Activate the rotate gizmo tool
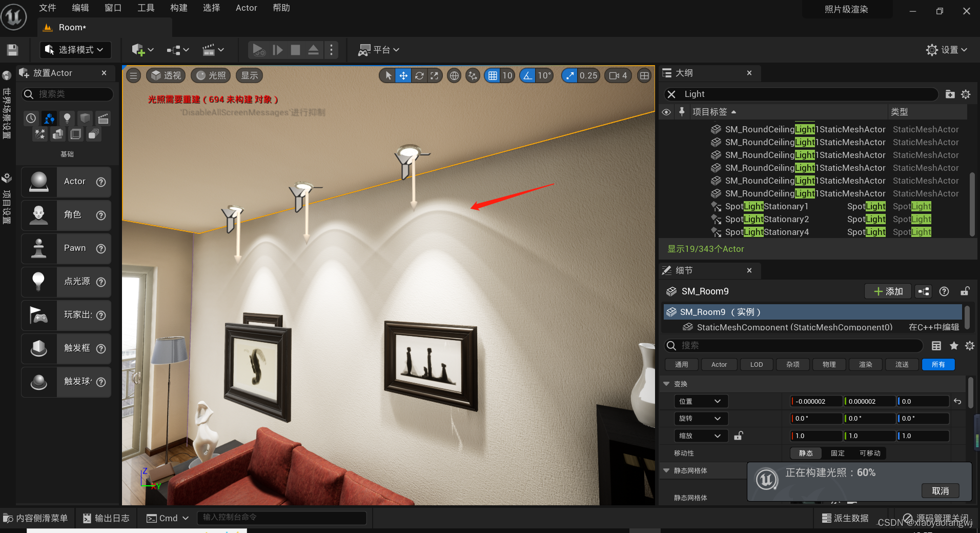Image resolution: width=980 pixels, height=533 pixels. coord(419,76)
